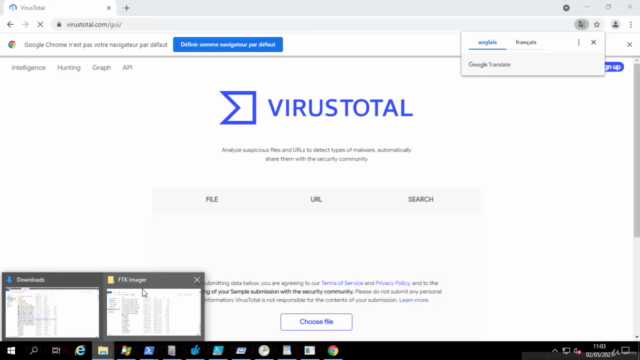Screen dimensions: 640x360
Task: Close the VirusTotal browser tab
Action: [109, 8]
